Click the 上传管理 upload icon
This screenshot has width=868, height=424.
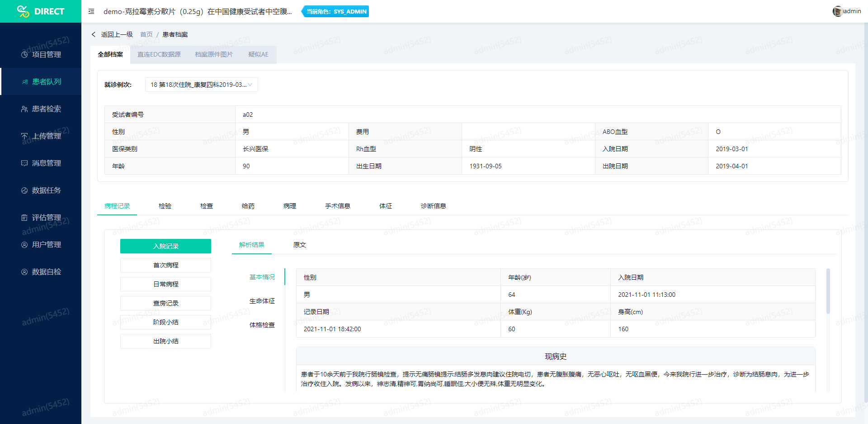(24, 136)
